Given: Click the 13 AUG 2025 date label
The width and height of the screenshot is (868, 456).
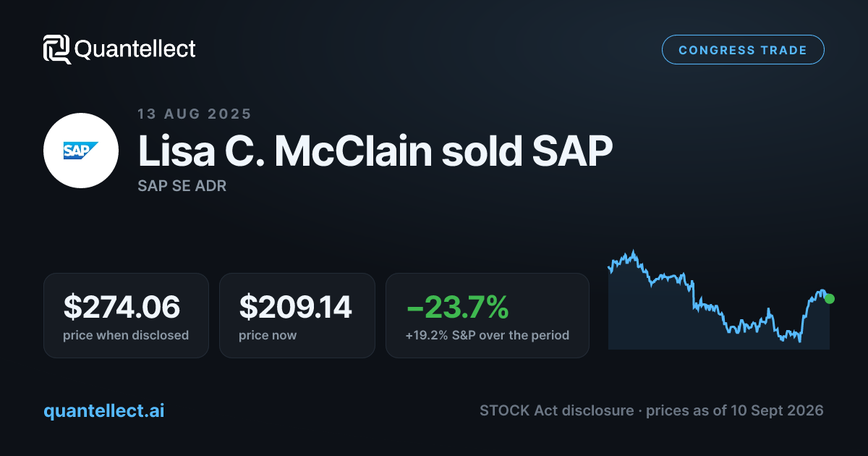Looking at the screenshot, I should click(195, 114).
